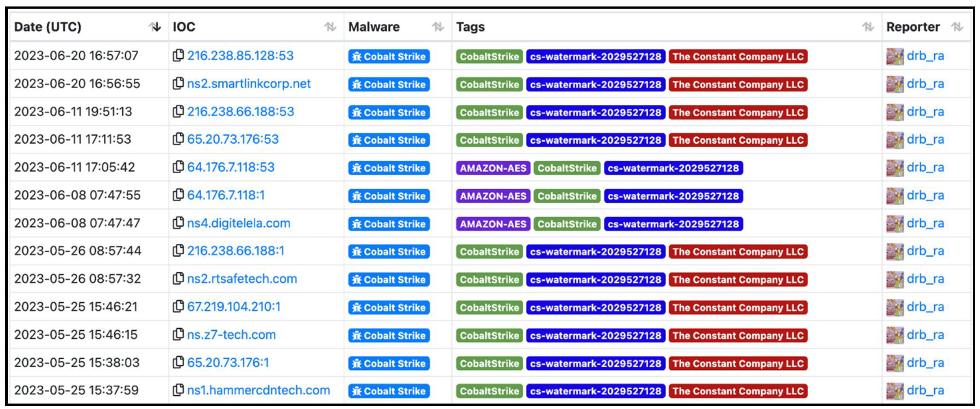Screen dimensions: 980x409
Task: Open drb_ra reporter link in last row
Action: (x=925, y=390)
